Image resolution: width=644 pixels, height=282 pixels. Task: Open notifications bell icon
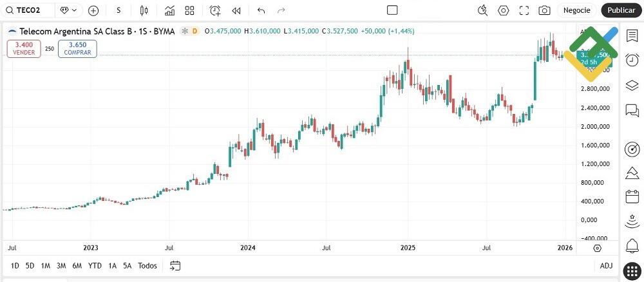coord(632,246)
